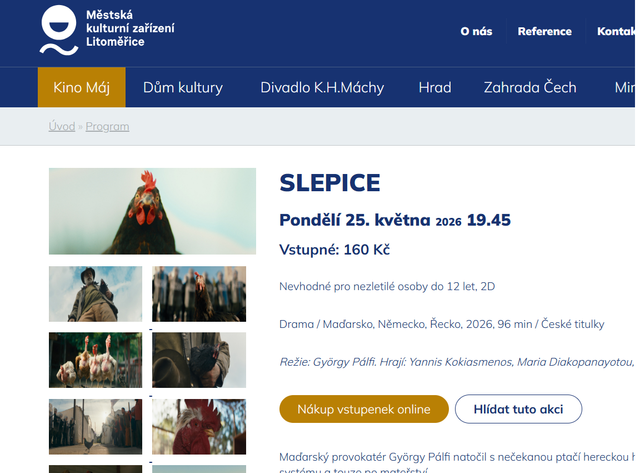Click the Režie: György Pálfi credits line
This screenshot has width=640, height=473.
[x=457, y=362]
